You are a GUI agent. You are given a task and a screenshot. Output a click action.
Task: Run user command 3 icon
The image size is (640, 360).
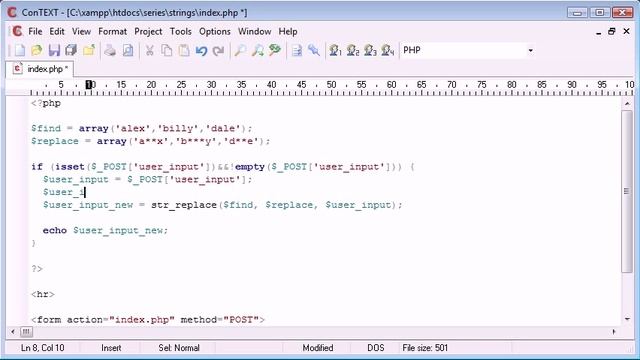point(370,51)
